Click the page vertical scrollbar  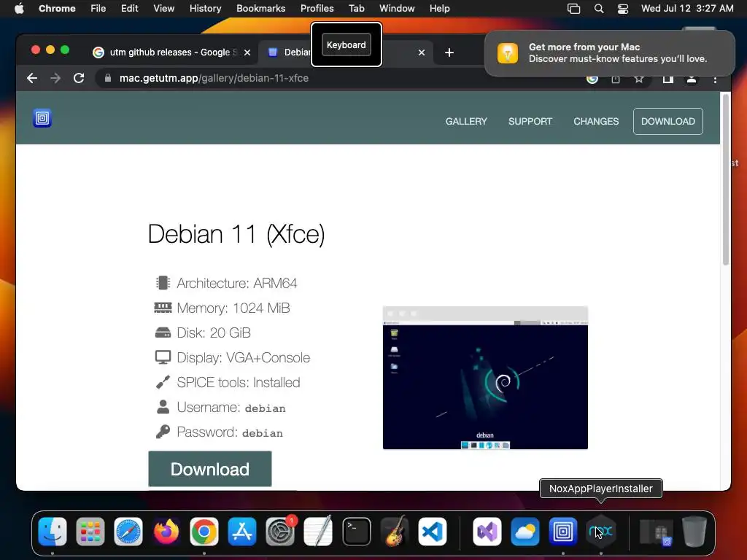[726, 179]
